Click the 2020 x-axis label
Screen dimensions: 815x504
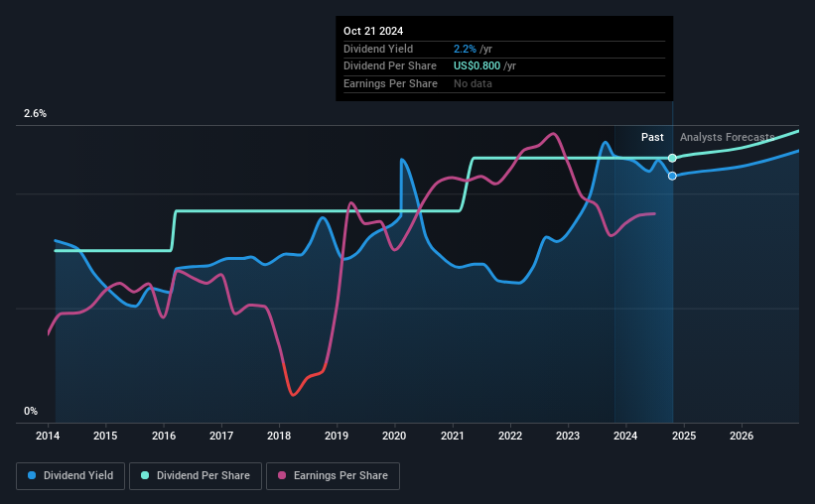(x=394, y=436)
